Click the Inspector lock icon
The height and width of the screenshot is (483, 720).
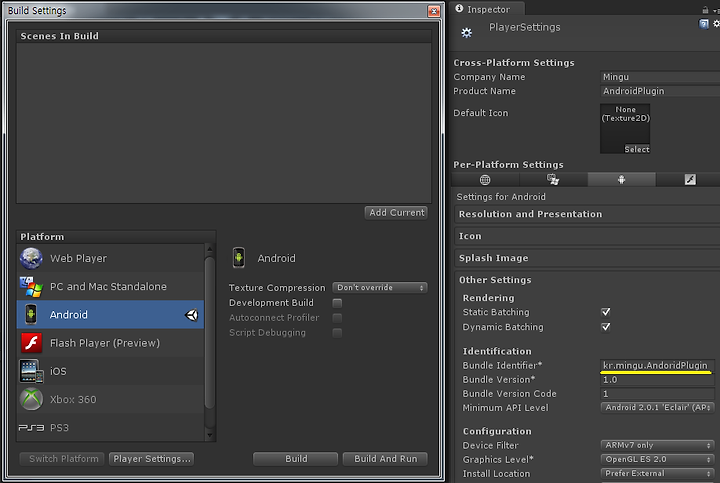pos(705,10)
